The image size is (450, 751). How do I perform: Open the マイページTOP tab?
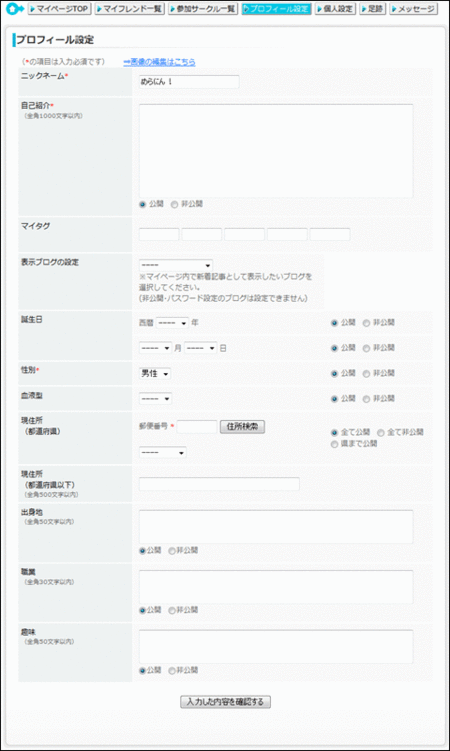59,9
